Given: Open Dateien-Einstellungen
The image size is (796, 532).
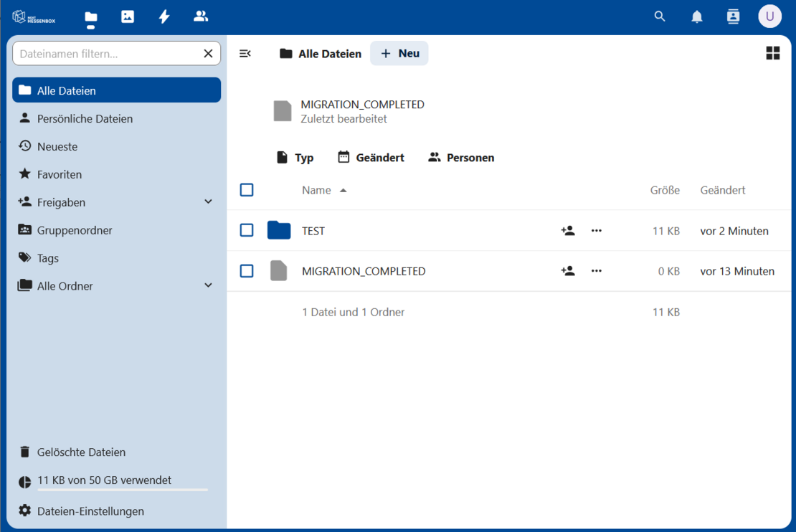Looking at the screenshot, I should pyautogui.click(x=90, y=511).
